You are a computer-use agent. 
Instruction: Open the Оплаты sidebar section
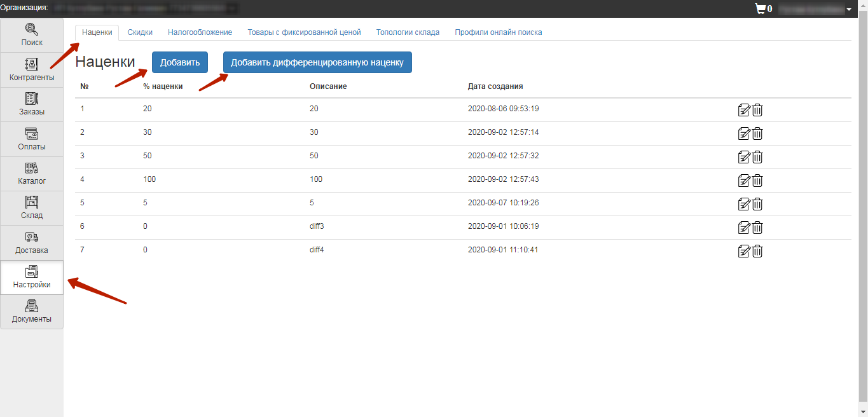coord(32,139)
